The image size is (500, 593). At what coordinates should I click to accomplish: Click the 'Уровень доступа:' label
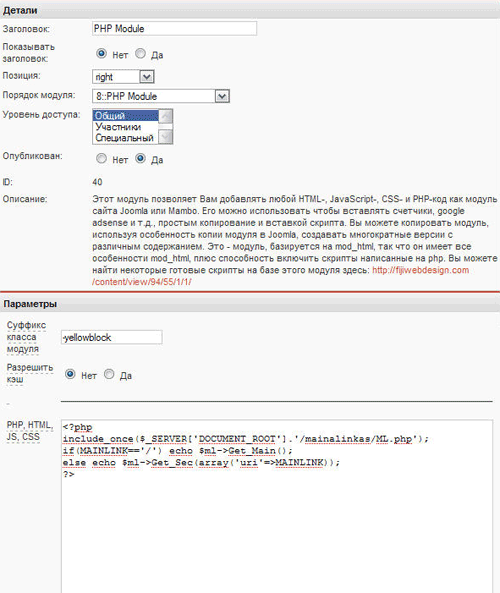point(41,114)
